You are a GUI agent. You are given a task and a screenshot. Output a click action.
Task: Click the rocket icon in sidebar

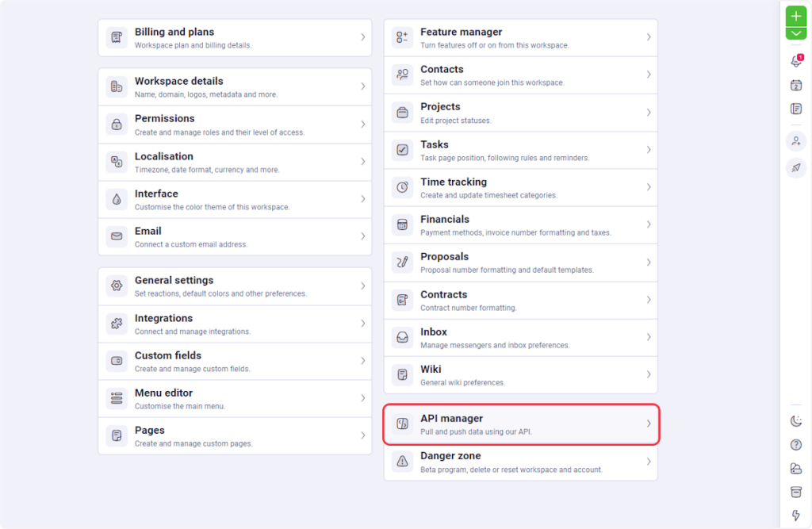pos(796,167)
